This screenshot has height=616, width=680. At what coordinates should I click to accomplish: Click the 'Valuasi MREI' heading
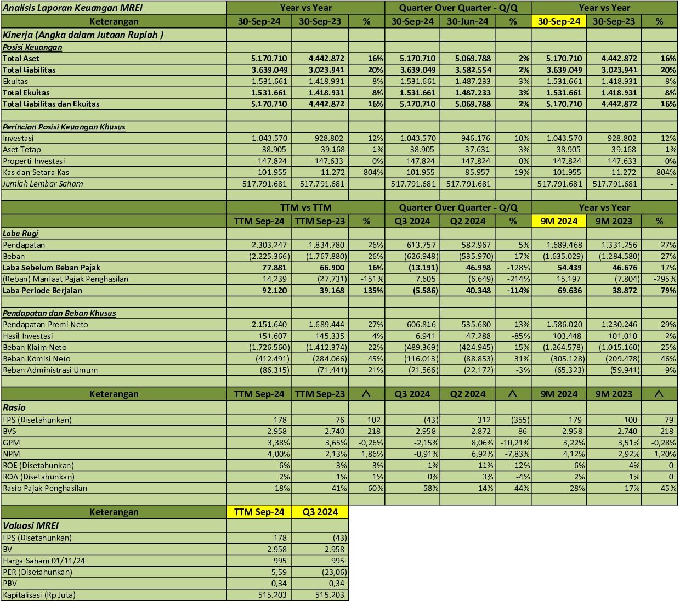[31, 525]
